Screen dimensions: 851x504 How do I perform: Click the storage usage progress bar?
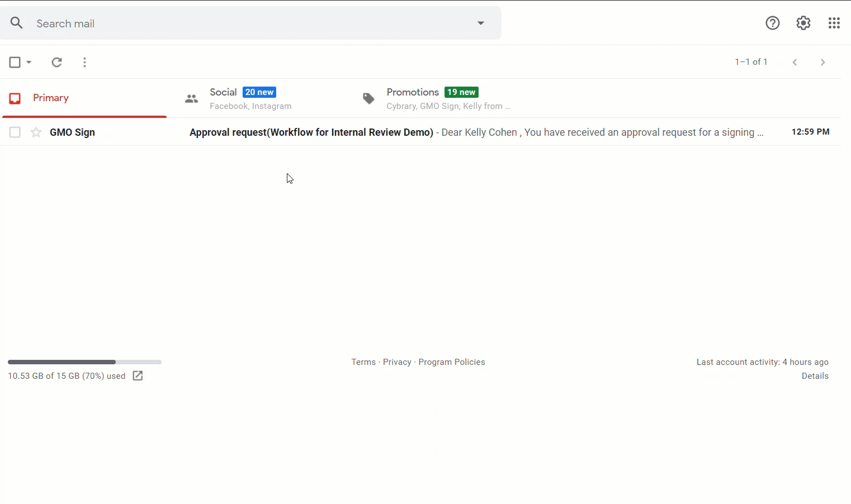pos(84,362)
